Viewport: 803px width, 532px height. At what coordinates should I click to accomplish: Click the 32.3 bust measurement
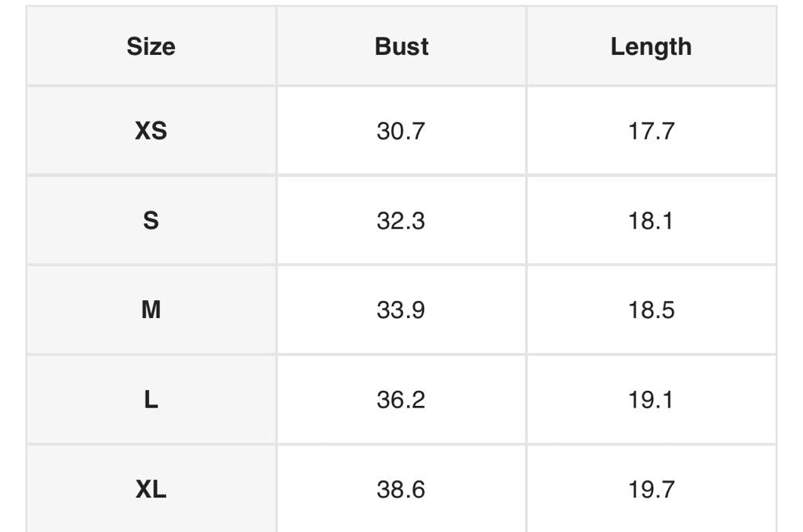[401, 221]
